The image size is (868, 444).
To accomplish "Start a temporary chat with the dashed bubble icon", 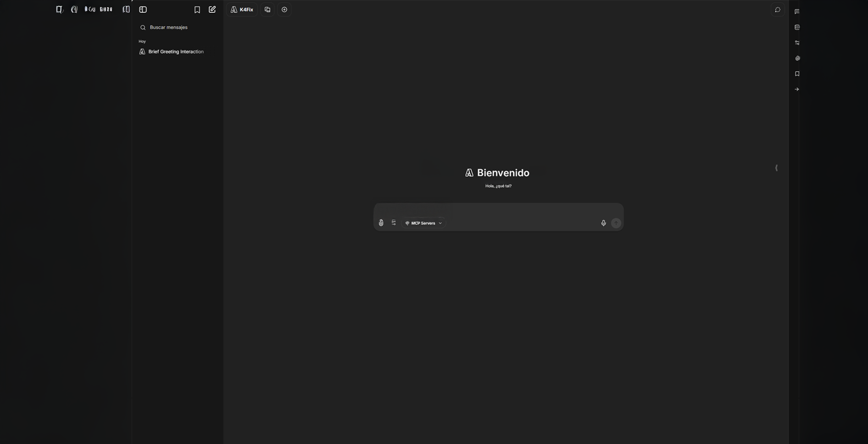I will click(778, 10).
